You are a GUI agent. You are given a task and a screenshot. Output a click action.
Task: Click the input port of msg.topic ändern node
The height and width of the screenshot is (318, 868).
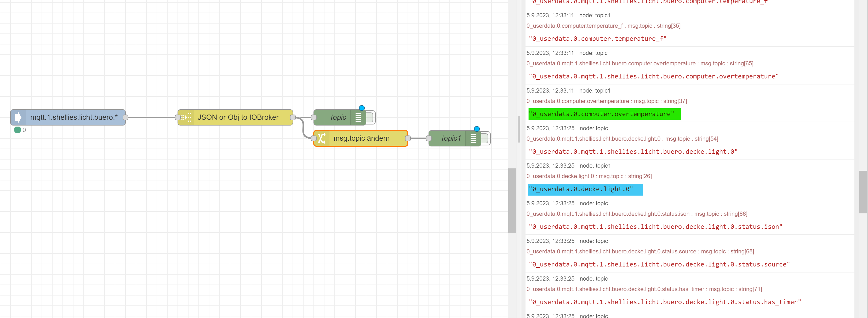pyautogui.click(x=314, y=138)
